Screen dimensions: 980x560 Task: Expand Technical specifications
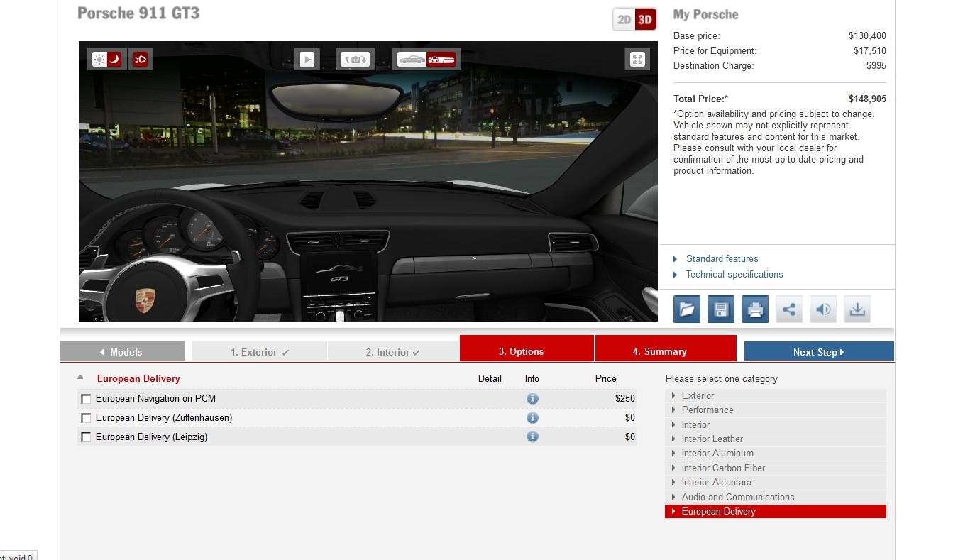(734, 274)
